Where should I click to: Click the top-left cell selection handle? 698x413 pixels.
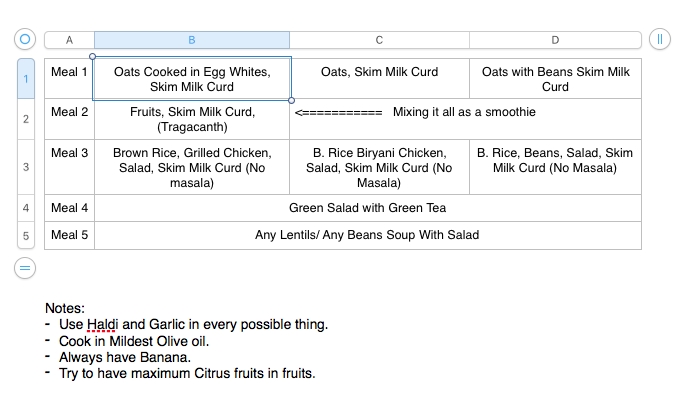[x=93, y=57]
